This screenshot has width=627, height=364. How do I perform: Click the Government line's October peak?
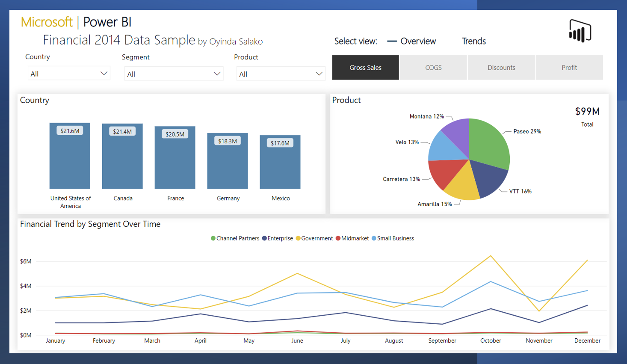491,256
